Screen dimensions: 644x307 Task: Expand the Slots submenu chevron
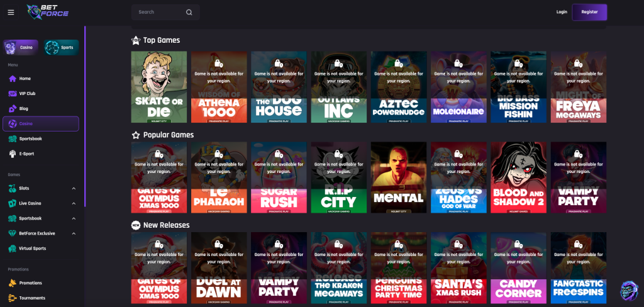(x=74, y=188)
